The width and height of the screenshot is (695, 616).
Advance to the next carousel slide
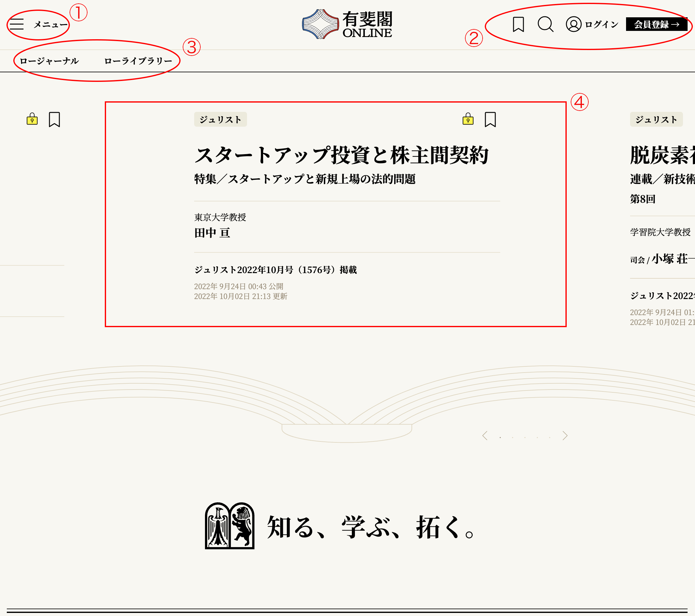coord(565,436)
